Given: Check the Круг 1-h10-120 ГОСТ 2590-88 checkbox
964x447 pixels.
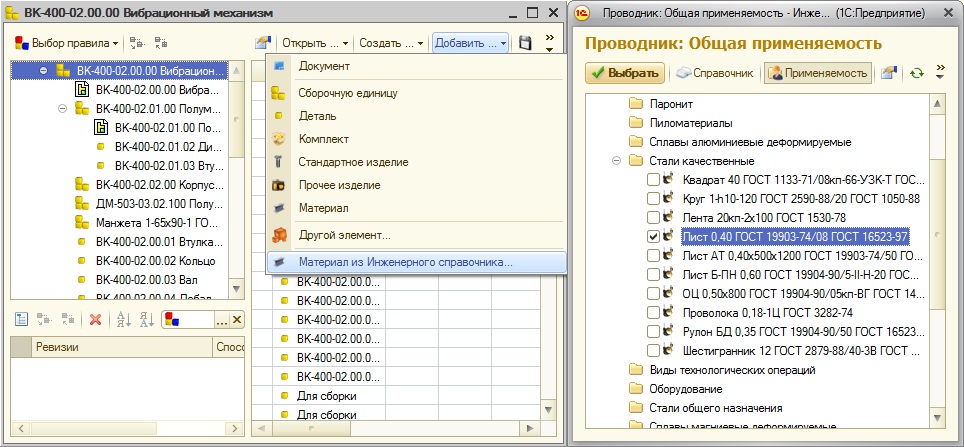Looking at the screenshot, I should point(654,199).
